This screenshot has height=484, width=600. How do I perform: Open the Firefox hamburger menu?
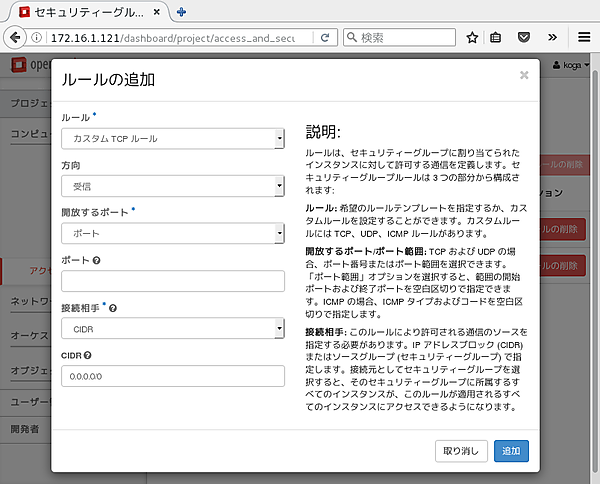pos(584,38)
